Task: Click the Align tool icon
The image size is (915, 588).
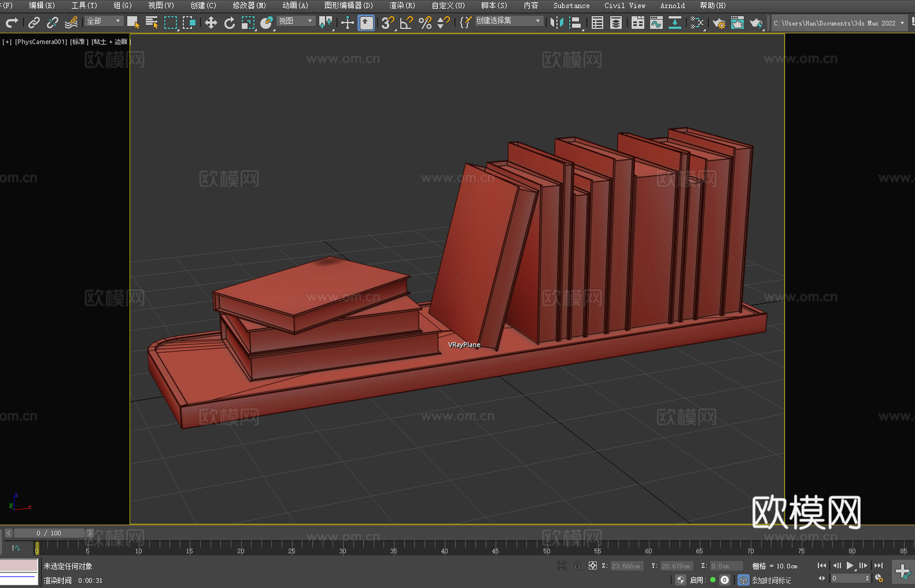Action: 575,23
